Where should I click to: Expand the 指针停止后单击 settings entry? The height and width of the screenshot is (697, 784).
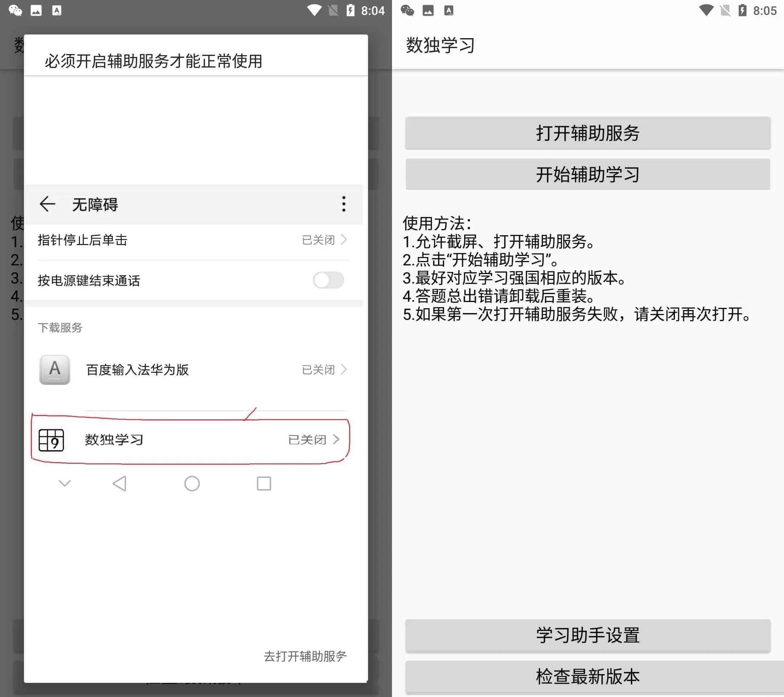(192, 240)
